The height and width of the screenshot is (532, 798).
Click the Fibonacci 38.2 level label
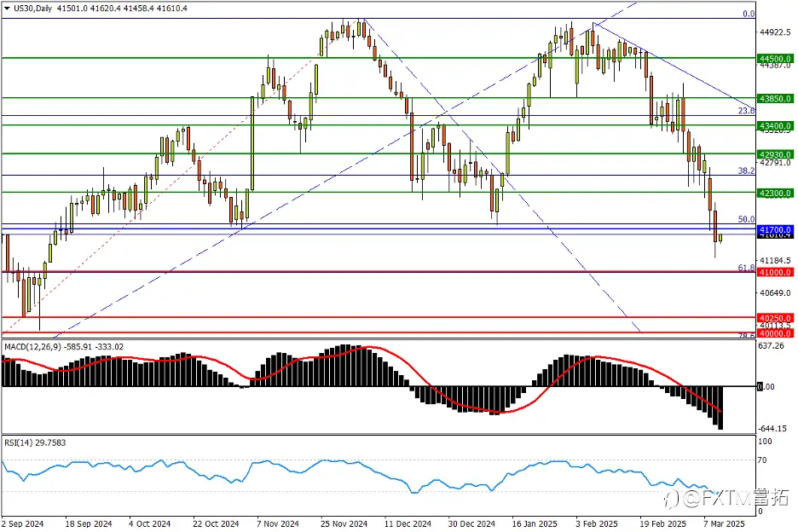[747, 171]
